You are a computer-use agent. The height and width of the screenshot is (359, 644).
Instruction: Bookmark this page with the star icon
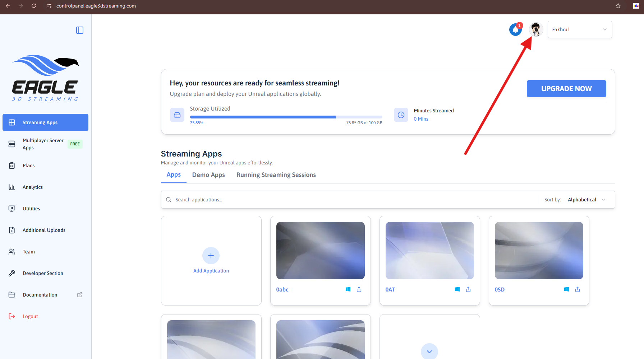coord(618,6)
